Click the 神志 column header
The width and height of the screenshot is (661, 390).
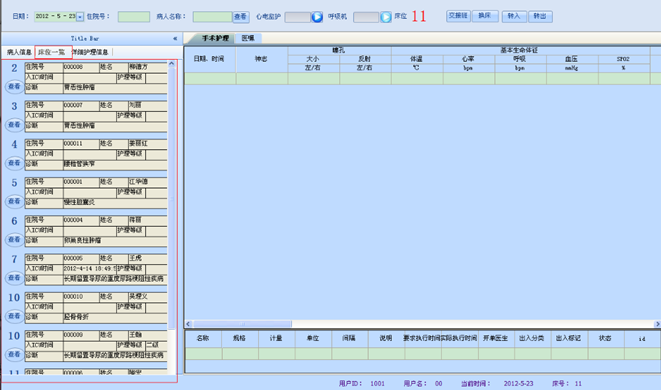[262, 59]
